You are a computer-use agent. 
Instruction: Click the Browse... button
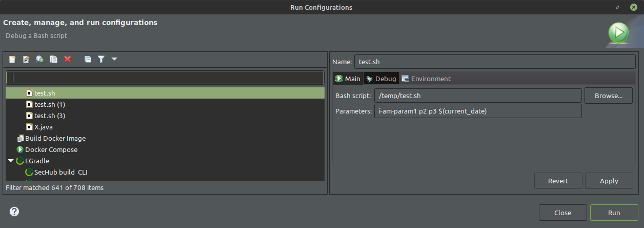tap(609, 96)
